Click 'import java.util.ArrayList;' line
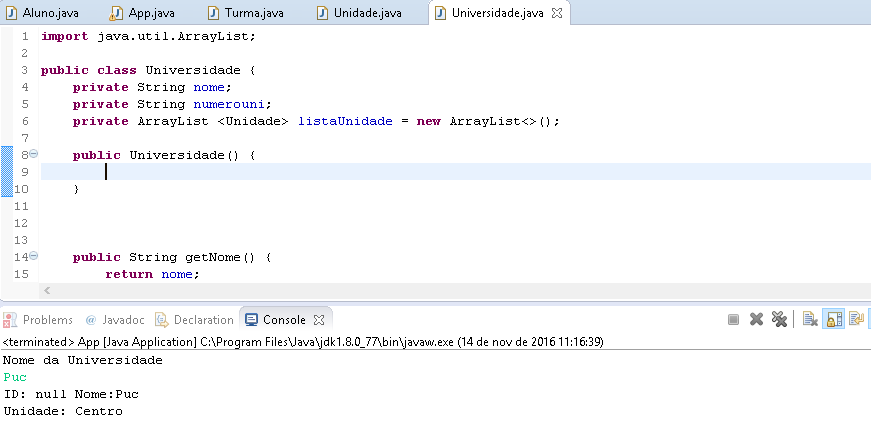The height and width of the screenshot is (424, 871). coord(148,37)
